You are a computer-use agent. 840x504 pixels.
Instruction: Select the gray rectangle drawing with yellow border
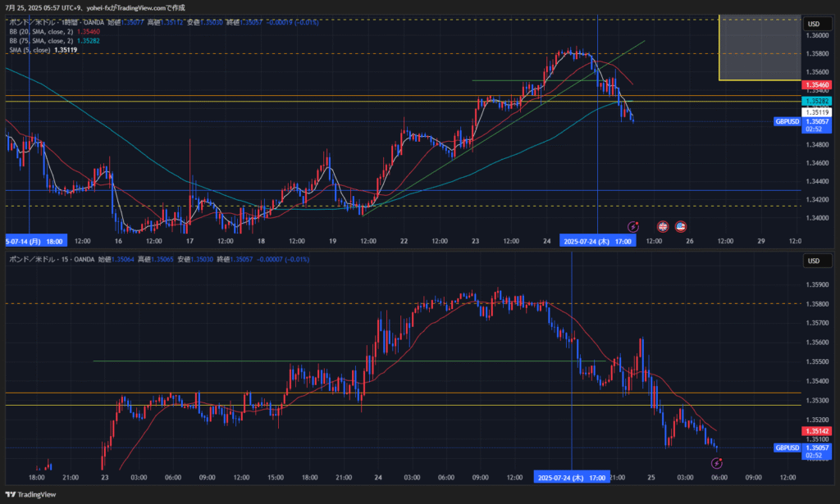(759, 48)
